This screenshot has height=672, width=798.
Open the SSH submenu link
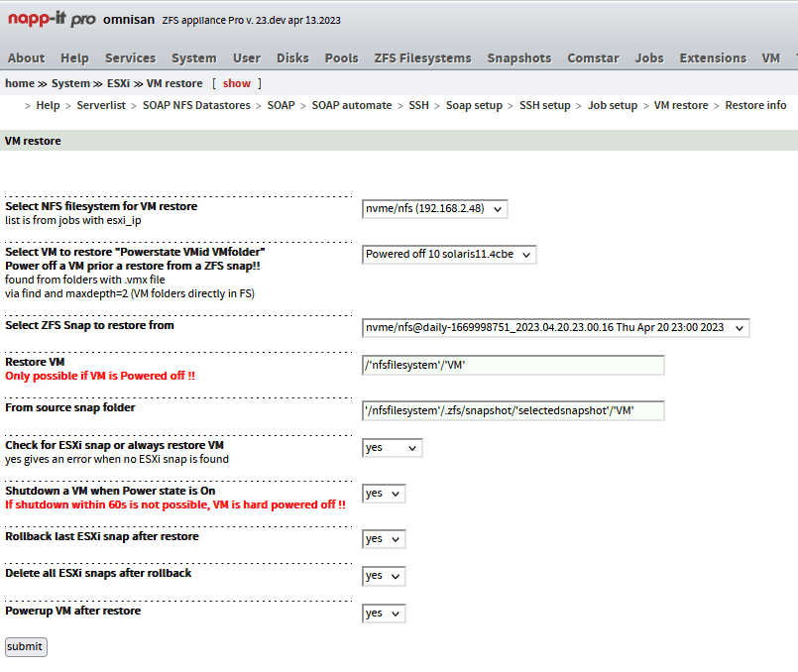pyautogui.click(x=419, y=105)
